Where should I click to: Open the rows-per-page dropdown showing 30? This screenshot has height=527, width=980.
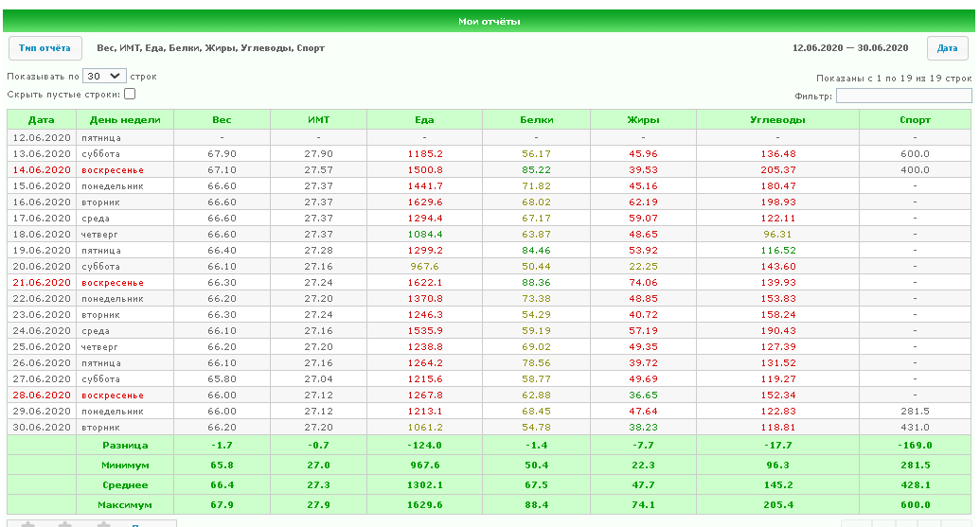point(104,77)
